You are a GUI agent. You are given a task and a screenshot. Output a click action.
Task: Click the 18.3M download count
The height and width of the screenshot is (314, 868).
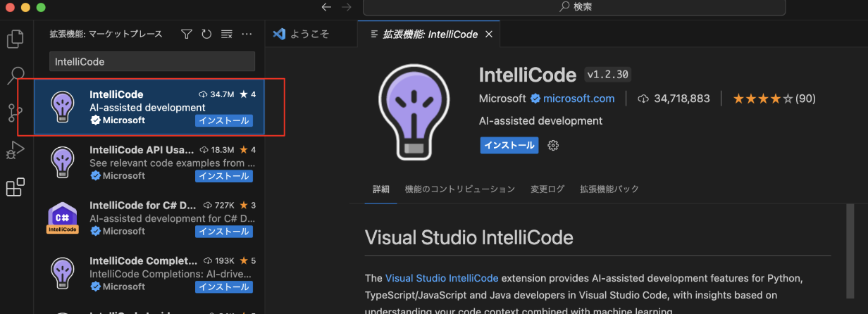point(217,150)
